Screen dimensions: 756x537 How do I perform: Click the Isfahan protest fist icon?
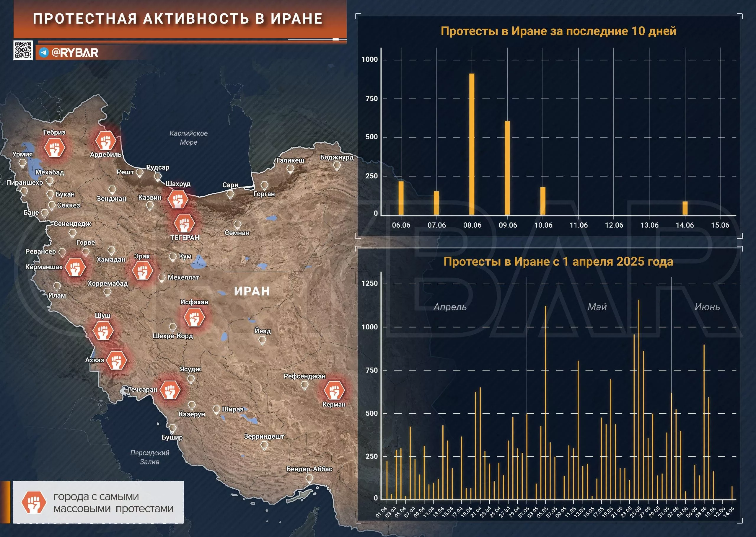click(194, 317)
